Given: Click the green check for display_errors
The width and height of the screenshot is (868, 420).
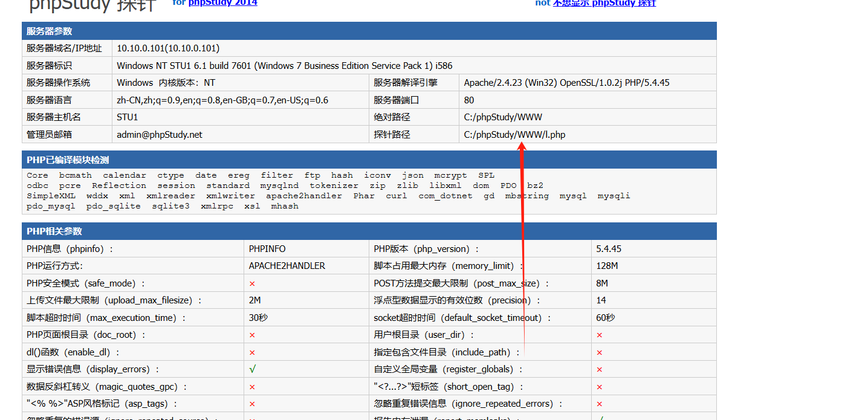Looking at the screenshot, I should pos(252,369).
